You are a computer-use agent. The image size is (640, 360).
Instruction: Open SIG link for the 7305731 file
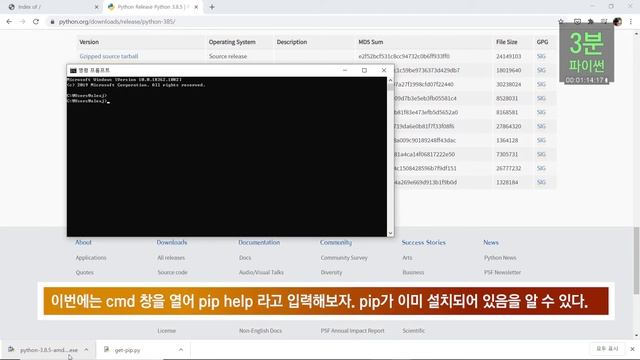tap(541, 154)
